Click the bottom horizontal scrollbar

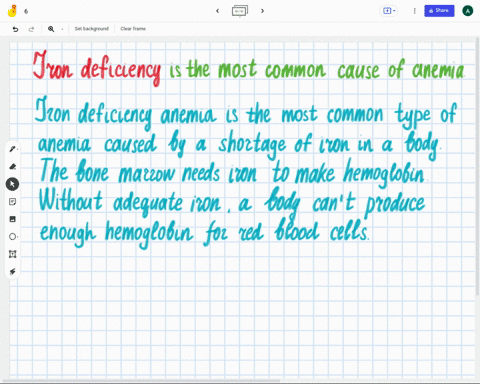pos(140,381)
